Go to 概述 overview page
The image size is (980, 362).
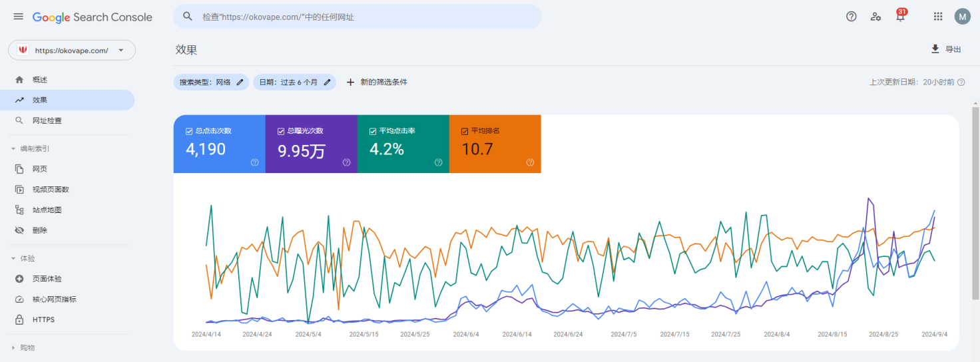click(67, 80)
